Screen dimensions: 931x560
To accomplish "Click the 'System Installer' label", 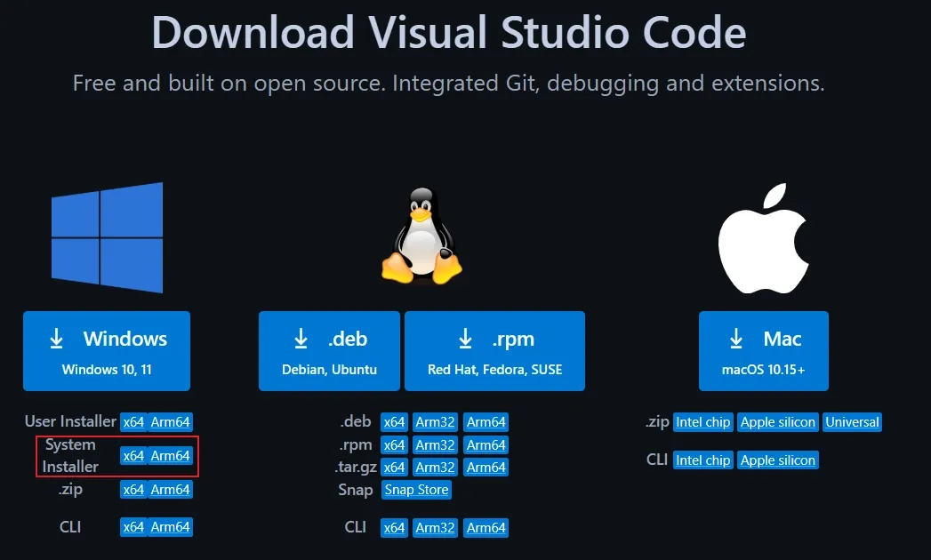I will [70, 455].
